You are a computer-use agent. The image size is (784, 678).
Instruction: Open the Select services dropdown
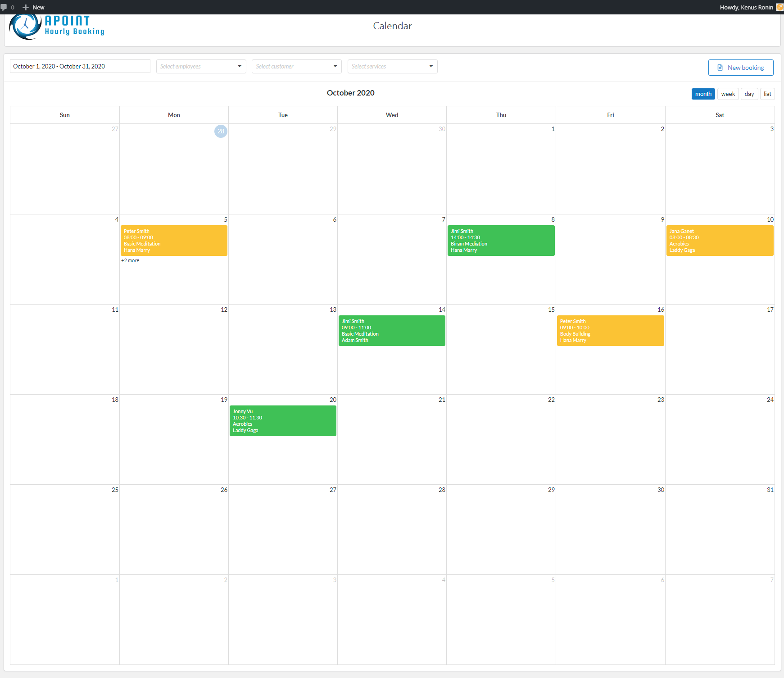(x=392, y=66)
